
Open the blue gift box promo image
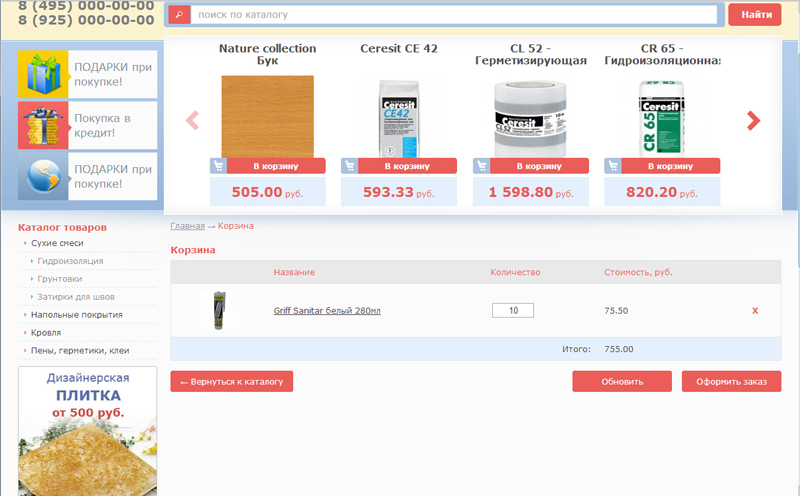pos(43,74)
